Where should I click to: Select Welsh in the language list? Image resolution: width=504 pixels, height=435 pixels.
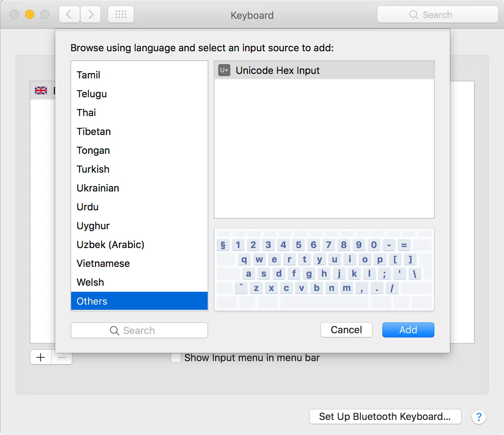(x=90, y=282)
